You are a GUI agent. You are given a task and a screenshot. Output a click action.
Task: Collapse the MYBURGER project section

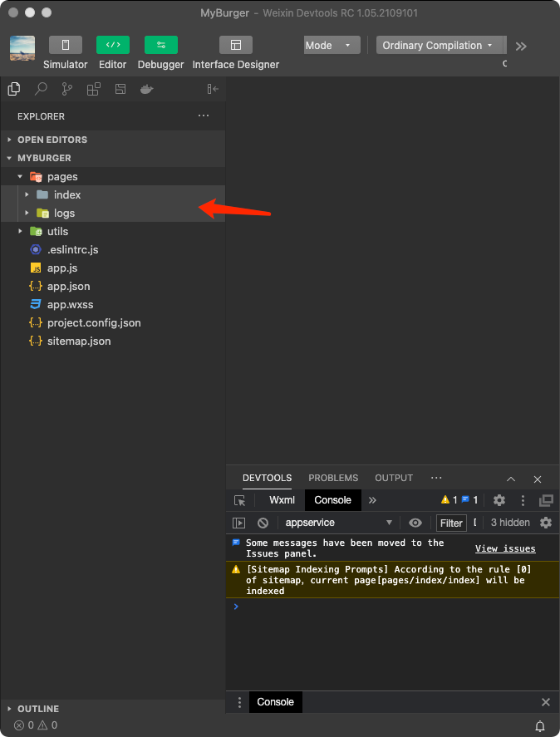[113, 158]
